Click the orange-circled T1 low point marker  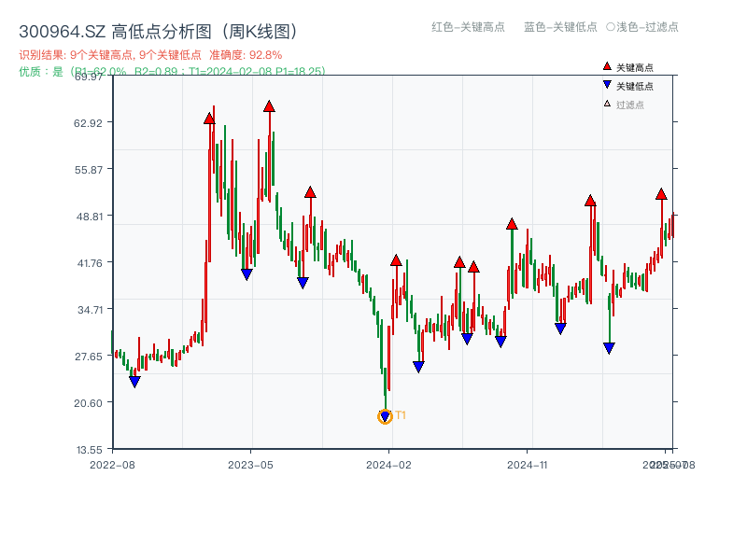(385, 416)
